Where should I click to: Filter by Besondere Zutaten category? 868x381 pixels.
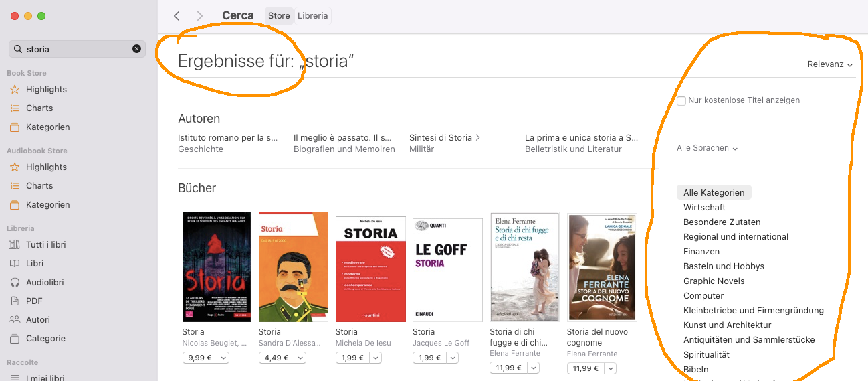click(x=722, y=222)
